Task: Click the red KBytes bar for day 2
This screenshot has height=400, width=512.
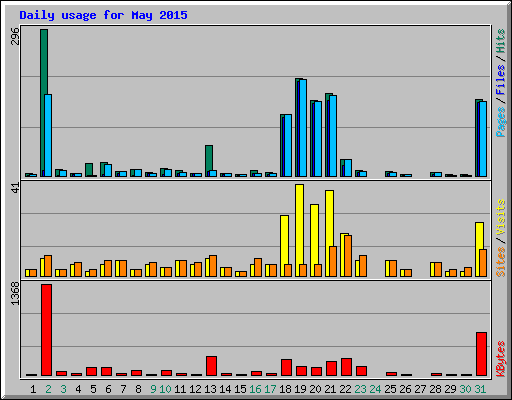Action: [46, 330]
